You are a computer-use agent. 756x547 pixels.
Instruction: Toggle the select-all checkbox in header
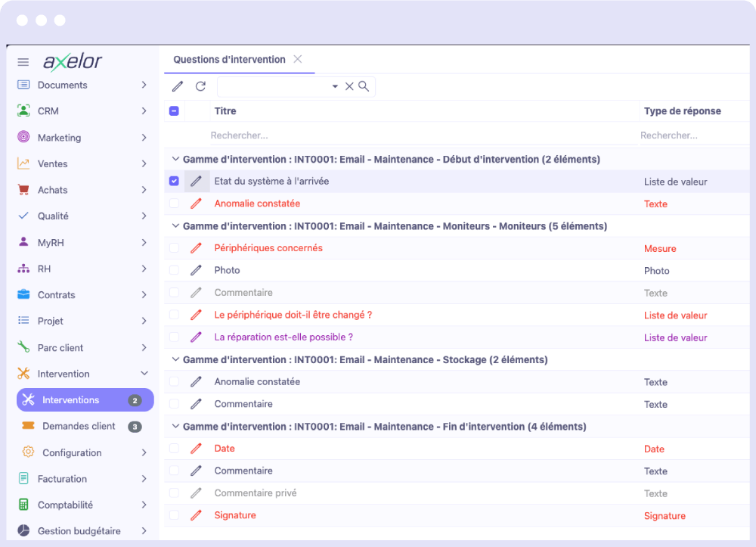[174, 111]
